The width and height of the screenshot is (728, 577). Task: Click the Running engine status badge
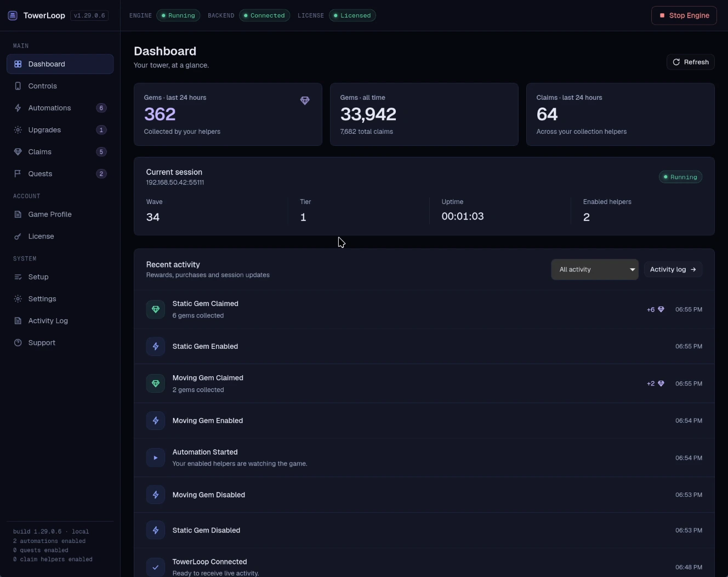point(178,15)
